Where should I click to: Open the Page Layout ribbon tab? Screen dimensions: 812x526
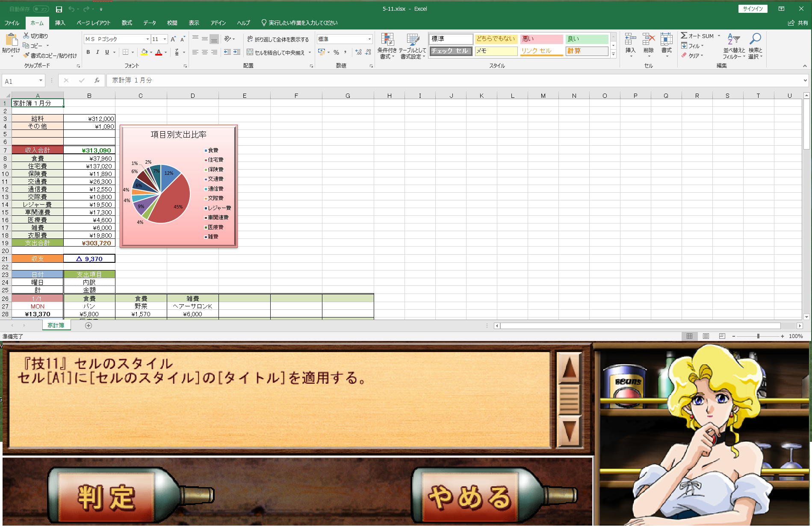(93, 23)
